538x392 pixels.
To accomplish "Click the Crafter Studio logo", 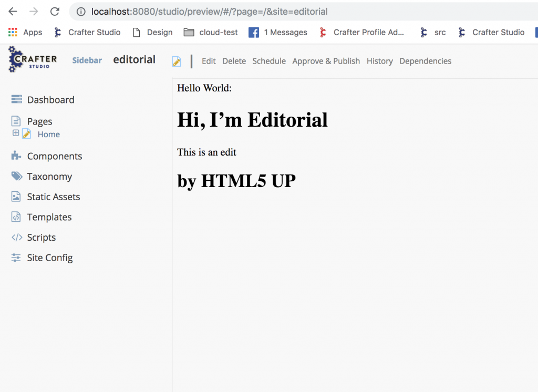I will [x=33, y=59].
